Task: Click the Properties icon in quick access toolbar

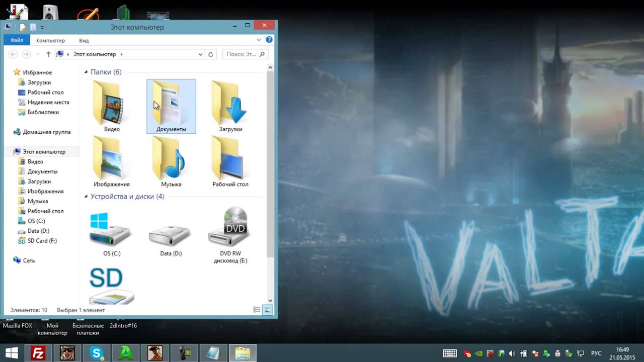Action: point(23,27)
